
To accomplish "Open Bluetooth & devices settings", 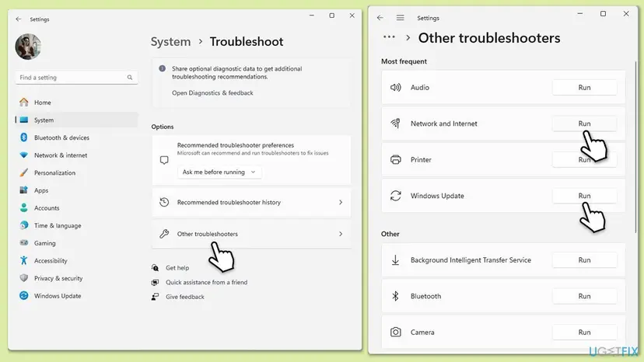I will coord(76,137).
